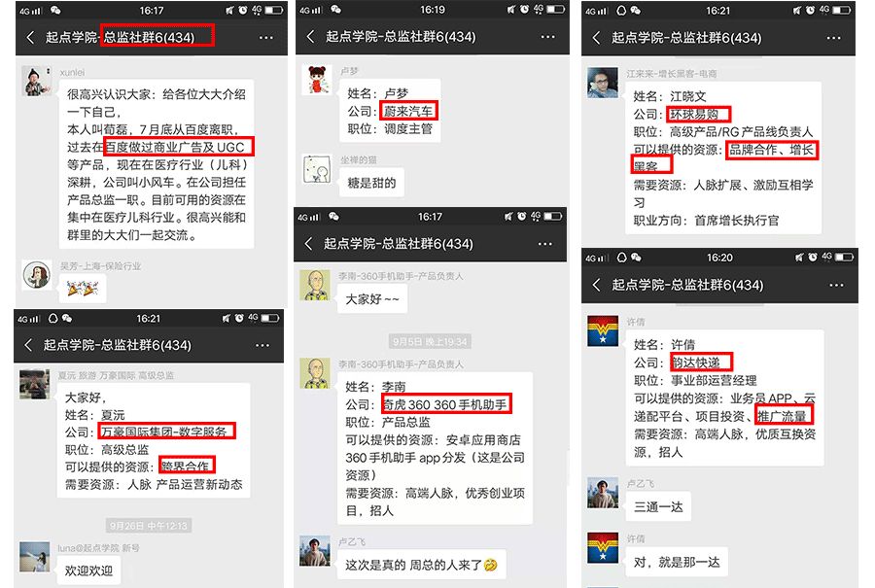Tap 卢梦's cartoon girl avatar
875x588 pixels.
[316, 80]
